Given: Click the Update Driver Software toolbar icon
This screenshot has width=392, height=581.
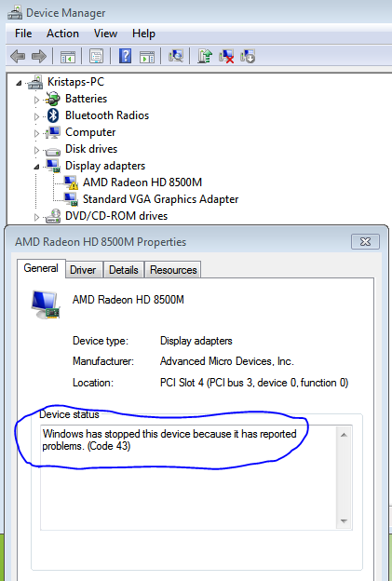Looking at the screenshot, I should (205, 56).
